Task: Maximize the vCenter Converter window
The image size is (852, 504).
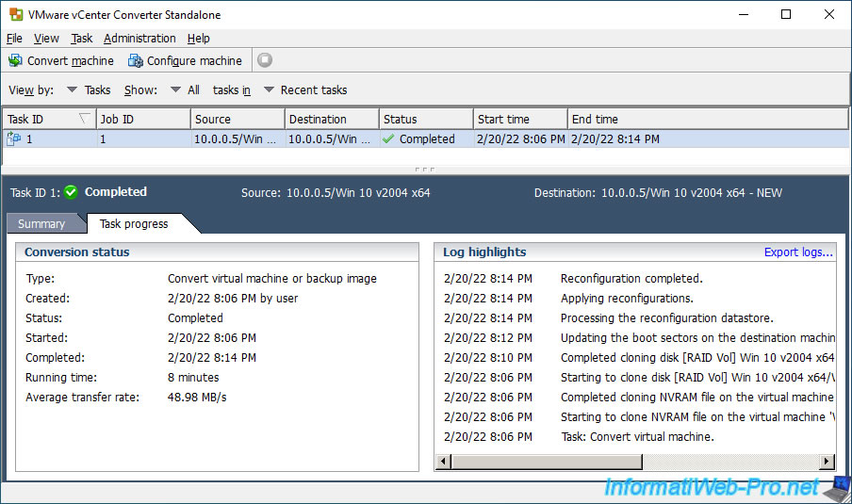Action: pos(786,15)
